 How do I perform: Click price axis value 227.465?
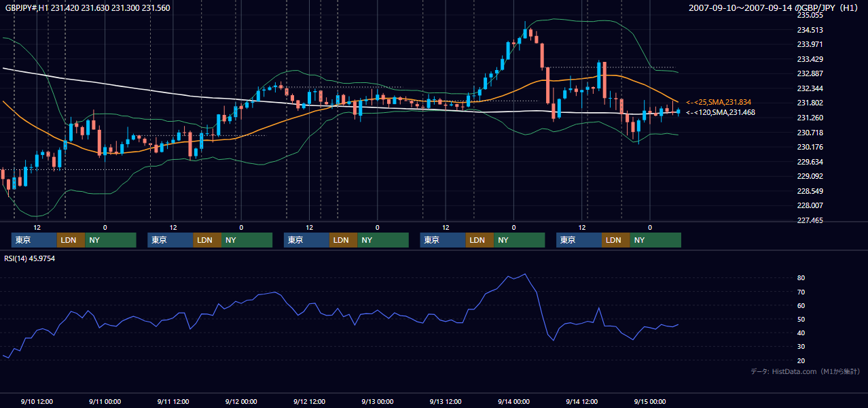coord(810,220)
